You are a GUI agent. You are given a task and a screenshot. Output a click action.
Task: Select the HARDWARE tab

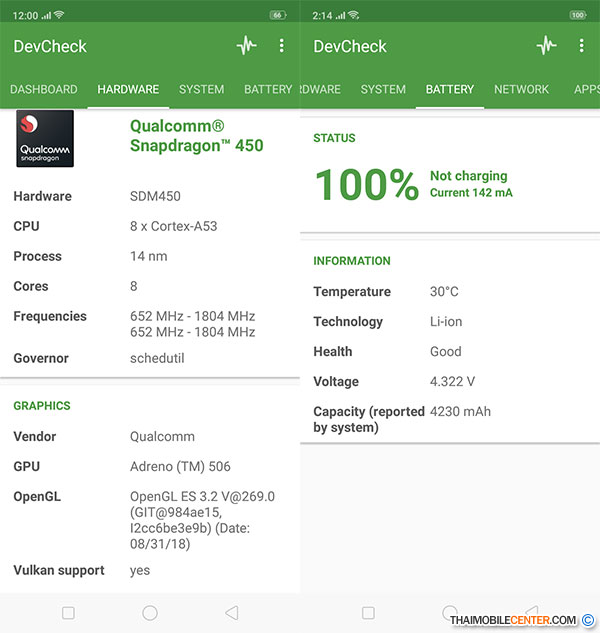[x=128, y=89]
